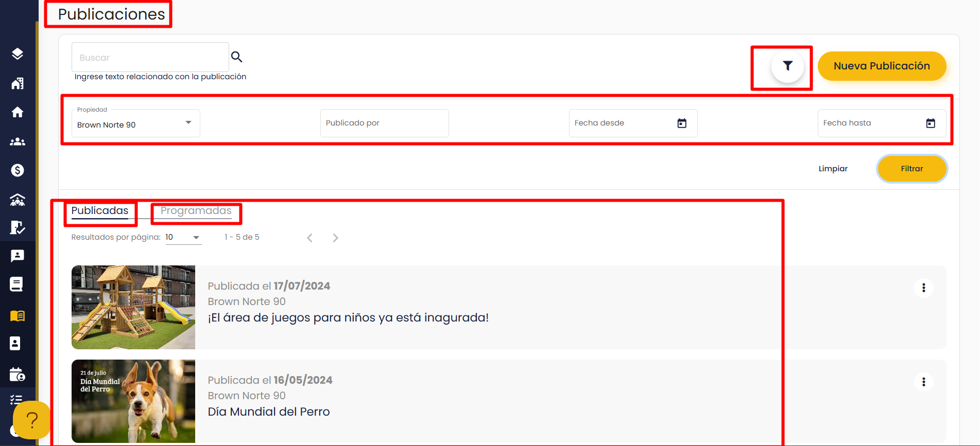
Task: Open the dollar payments sidebar icon
Action: (x=18, y=170)
